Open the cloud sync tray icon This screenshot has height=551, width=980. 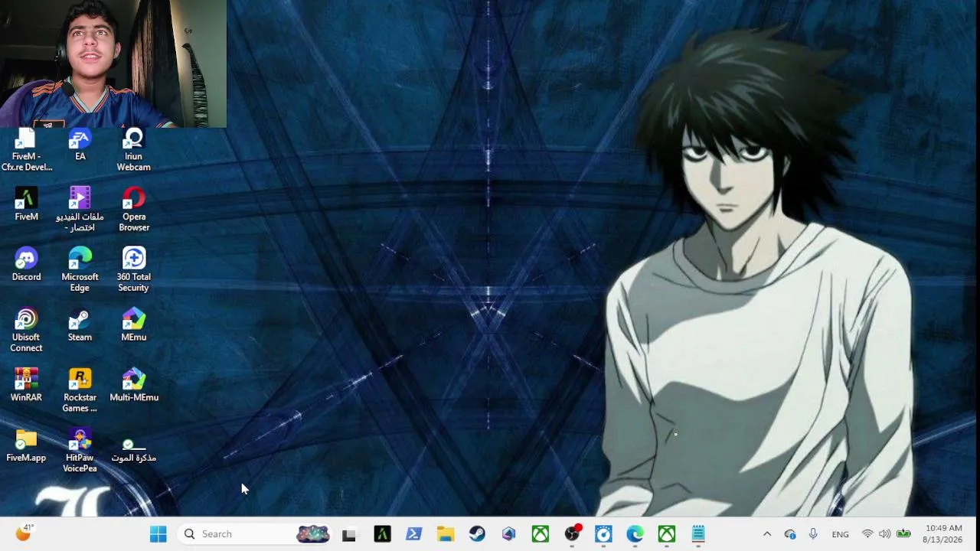coord(790,534)
